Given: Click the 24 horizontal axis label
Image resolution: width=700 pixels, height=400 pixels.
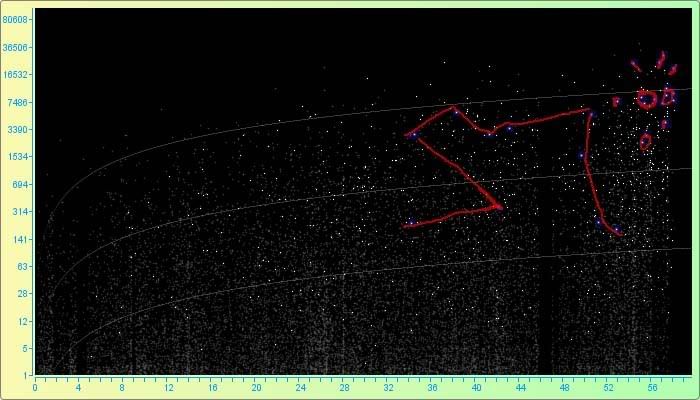Looking at the screenshot, I should click(300, 388).
